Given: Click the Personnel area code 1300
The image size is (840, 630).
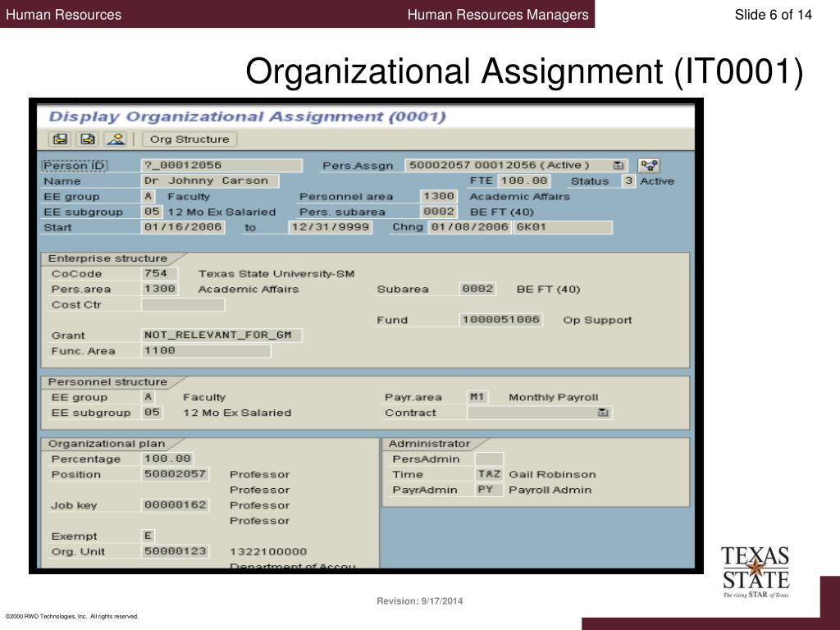Looking at the screenshot, I should pos(438,197).
